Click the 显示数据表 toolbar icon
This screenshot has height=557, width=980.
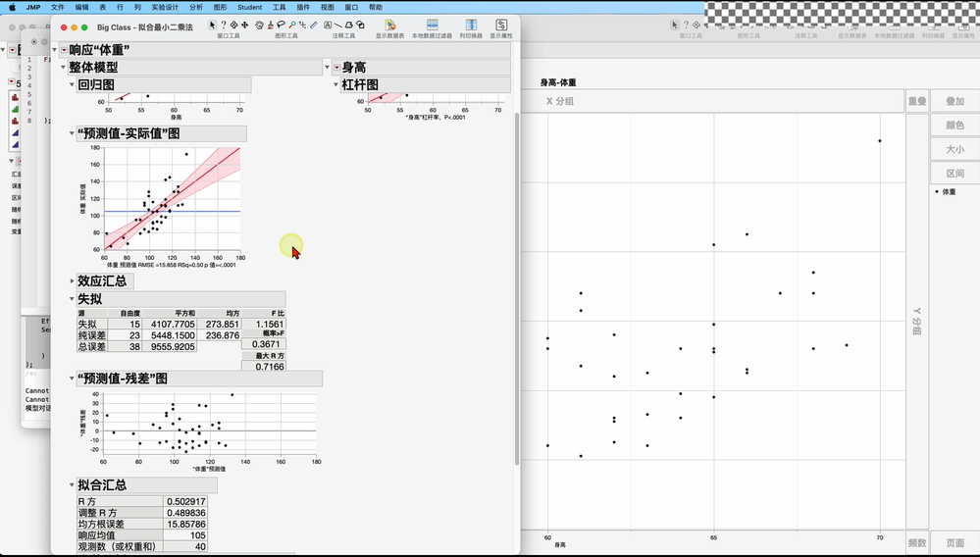coord(390,25)
